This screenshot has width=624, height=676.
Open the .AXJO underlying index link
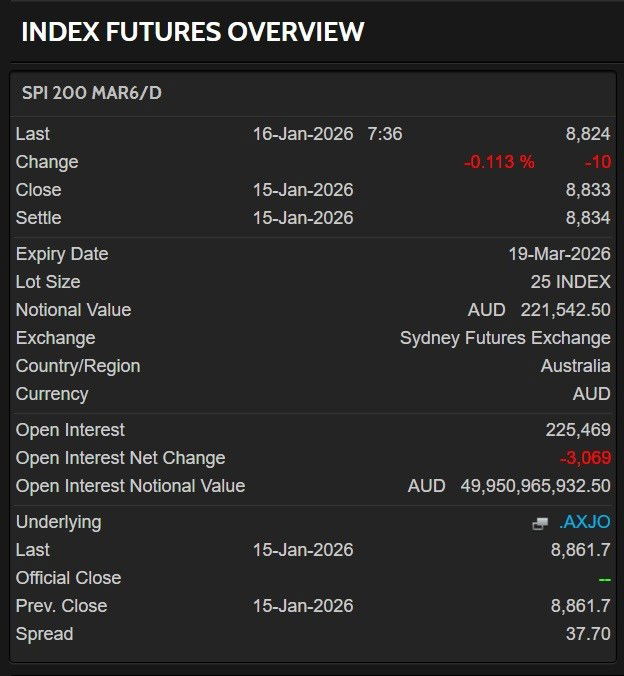click(584, 522)
